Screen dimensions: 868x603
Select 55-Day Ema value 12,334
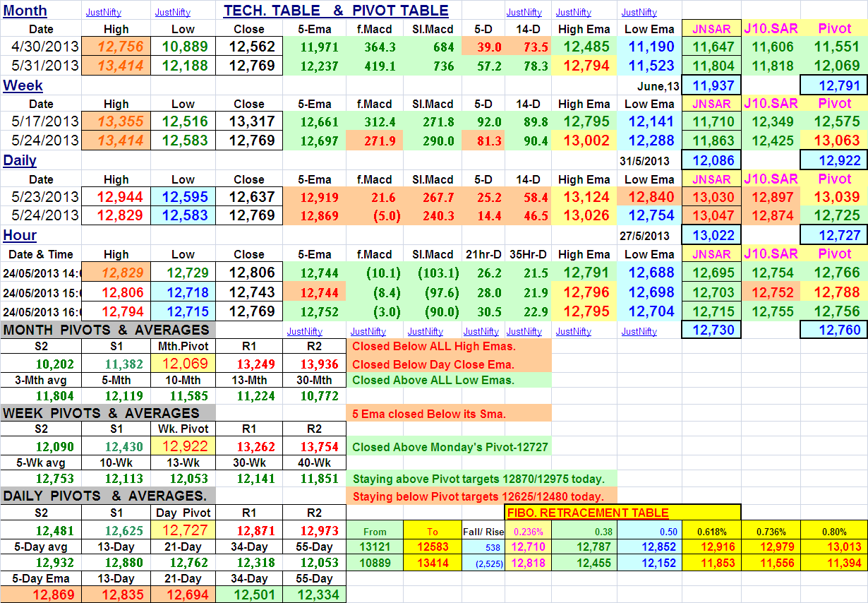click(315, 595)
